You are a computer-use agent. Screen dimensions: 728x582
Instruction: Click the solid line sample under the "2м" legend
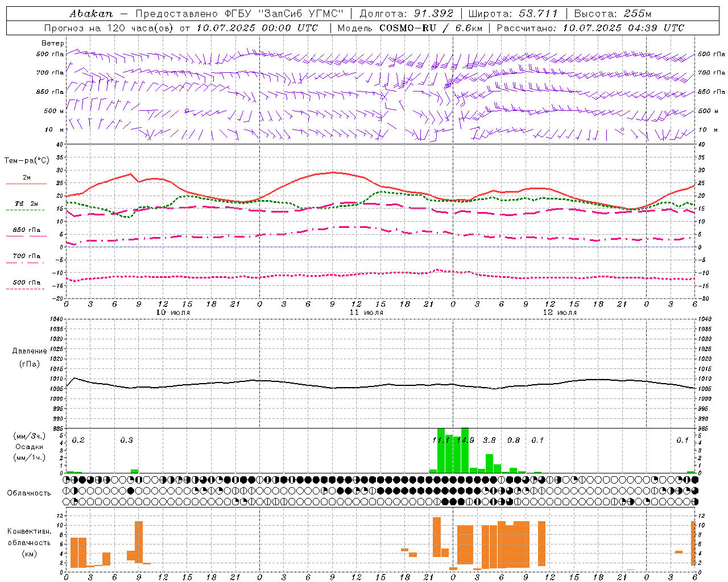(x=26, y=184)
